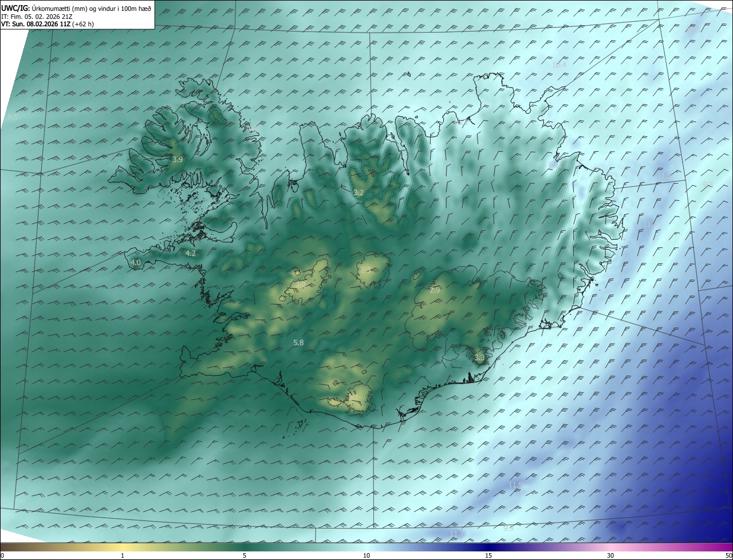The image size is (733, 560).
Task: Click the 11.9 value off the southeast
Action: 515,485
